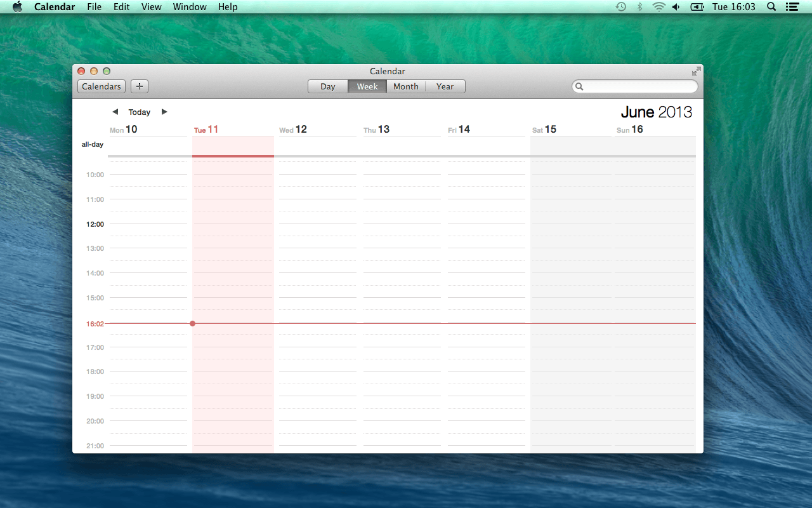The height and width of the screenshot is (508, 812).
Task: Open the View menu
Action: (x=151, y=7)
